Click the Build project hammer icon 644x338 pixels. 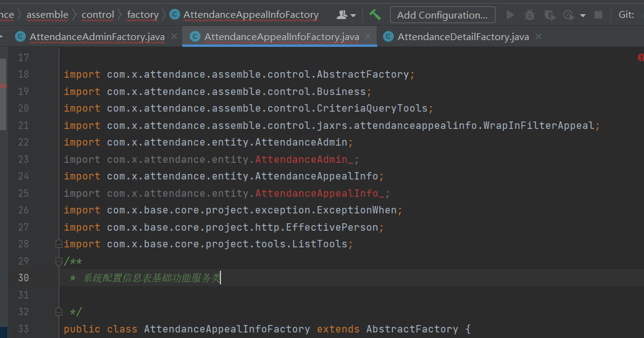375,14
